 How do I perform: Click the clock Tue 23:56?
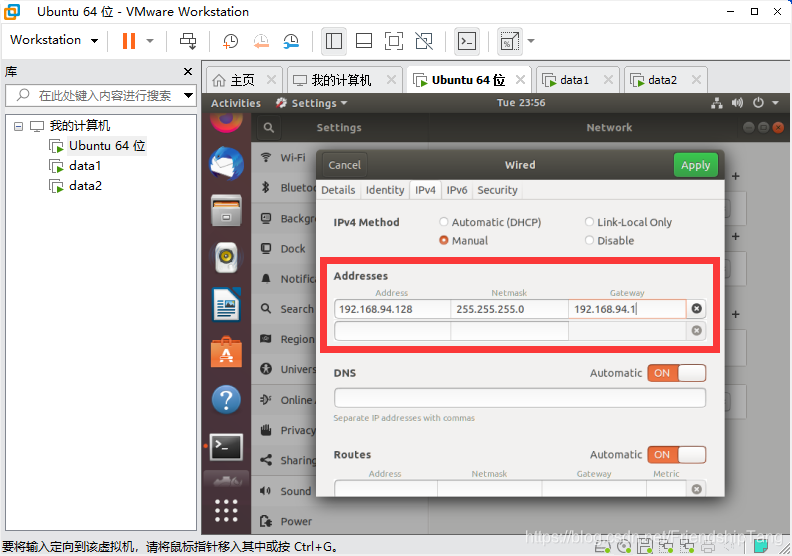coord(521,103)
